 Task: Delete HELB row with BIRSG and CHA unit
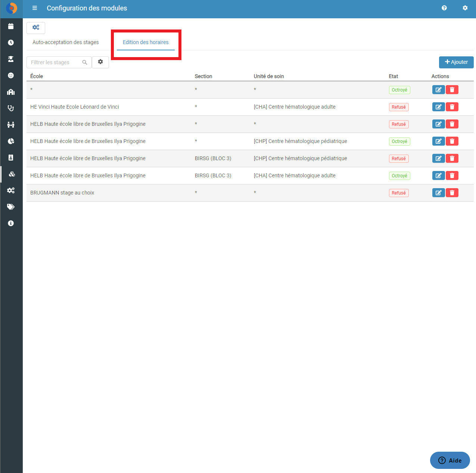[452, 175]
